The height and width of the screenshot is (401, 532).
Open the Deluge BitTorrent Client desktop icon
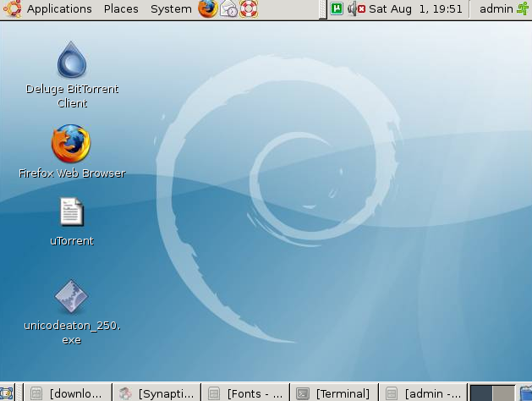pyautogui.click(x=72, y=62)
